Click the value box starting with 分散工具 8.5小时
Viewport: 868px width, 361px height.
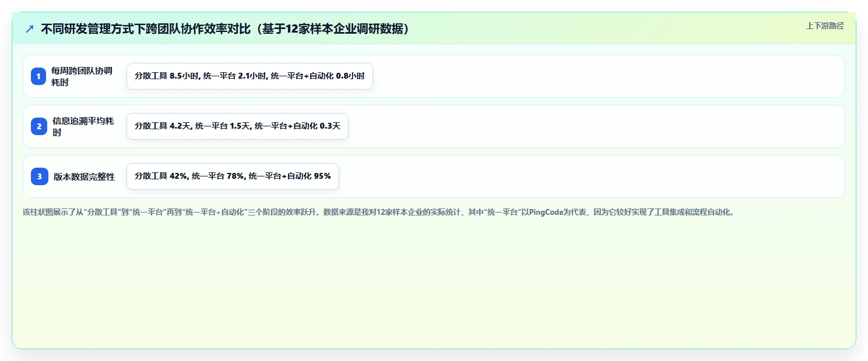(x=249, y=76)
